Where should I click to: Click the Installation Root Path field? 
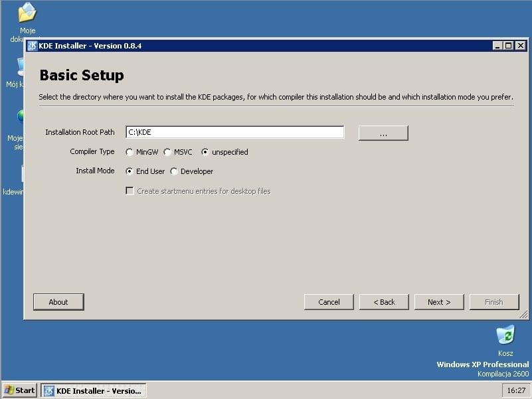(x=235, y=132)
